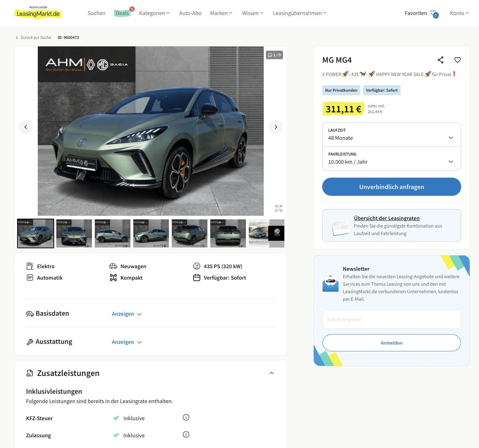Go back via Zurück zur Suche
This screenshot has height=448, width=479.
33,37
